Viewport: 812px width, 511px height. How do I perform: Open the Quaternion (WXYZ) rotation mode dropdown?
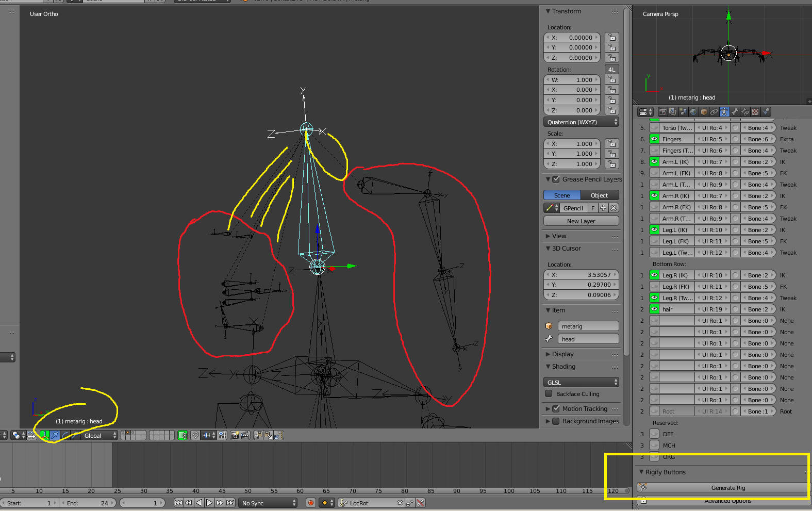581,122
